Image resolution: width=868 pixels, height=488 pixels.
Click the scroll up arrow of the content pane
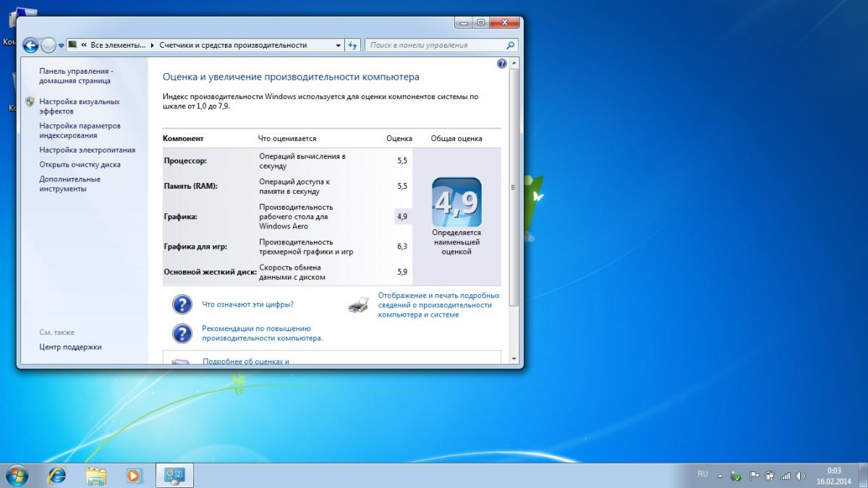pyautogui.click(x=514, y=63)
